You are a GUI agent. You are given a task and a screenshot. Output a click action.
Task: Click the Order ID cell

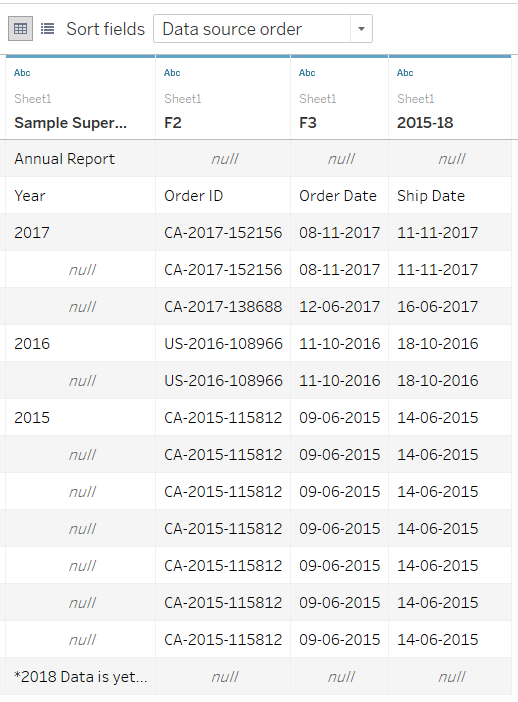click(x=223, y=196)
